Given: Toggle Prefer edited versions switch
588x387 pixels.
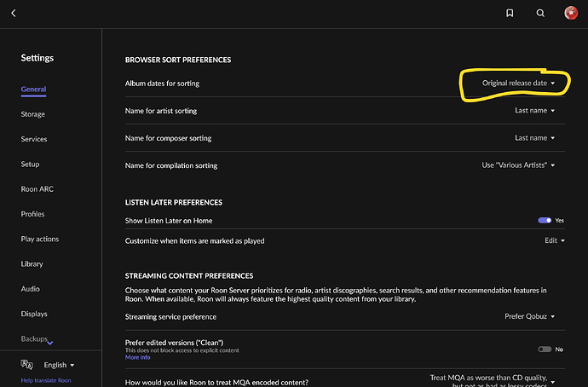Looking at the screenshot, I should (x=545, y=349).
